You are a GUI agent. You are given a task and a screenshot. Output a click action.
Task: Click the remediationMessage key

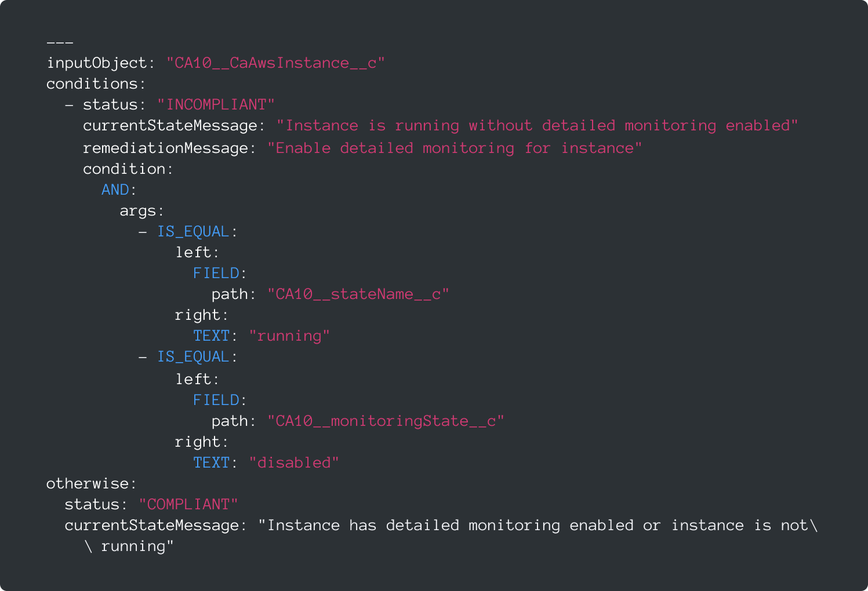(165, 148)
